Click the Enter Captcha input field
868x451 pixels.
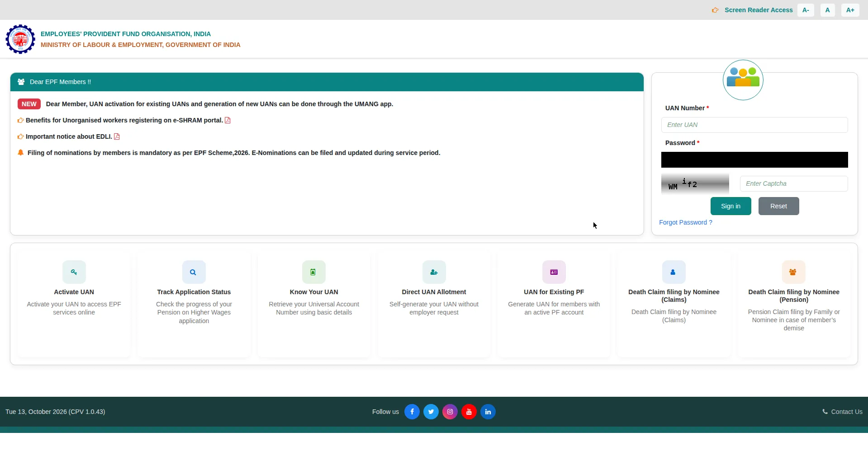pos(794,184)
